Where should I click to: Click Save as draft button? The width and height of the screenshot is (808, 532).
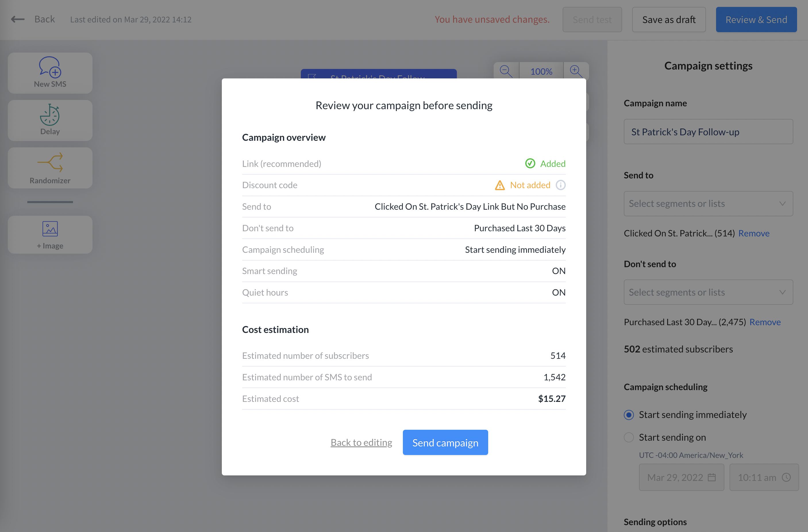(x=668, y=19)
